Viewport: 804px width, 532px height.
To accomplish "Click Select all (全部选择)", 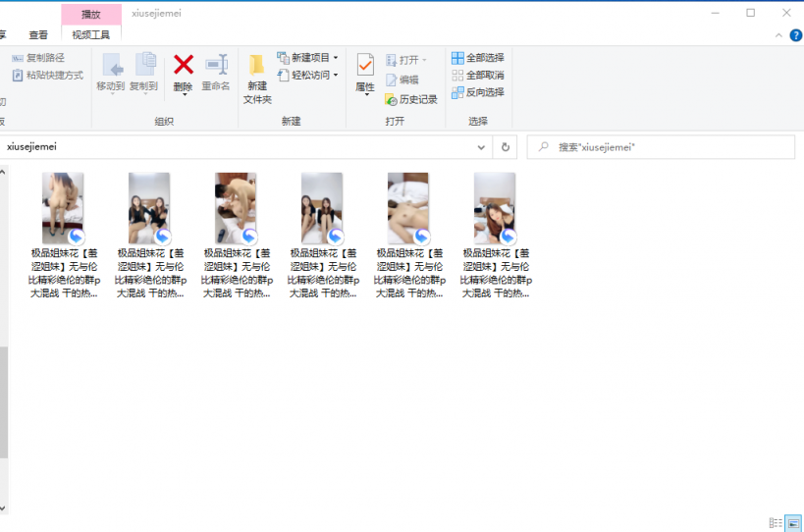I will tap(478, 58).
